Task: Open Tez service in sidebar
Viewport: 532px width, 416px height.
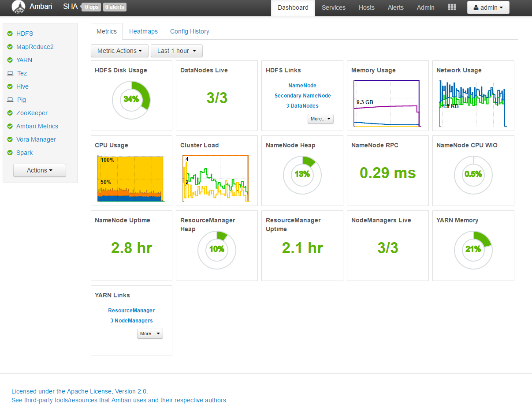Action: tap(22, 73)
